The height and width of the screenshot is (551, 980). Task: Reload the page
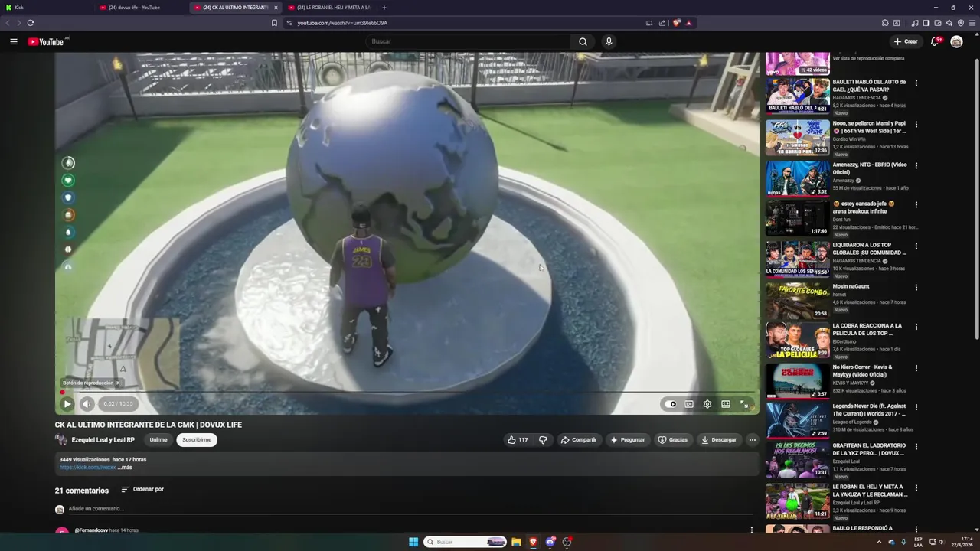click(x=31, y=23)
